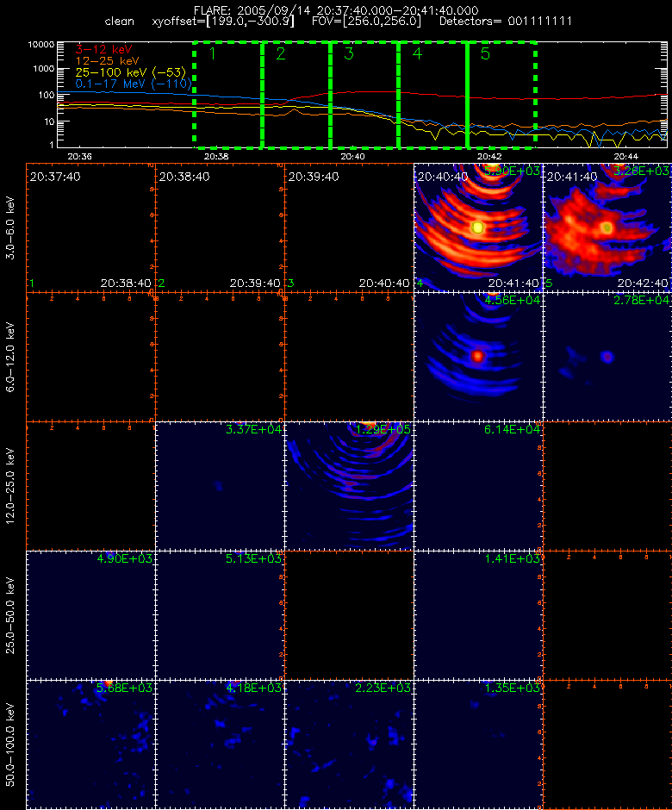Click the 20:38 time axis tick label
The width and height of the screenshot is (672, 810).
(x=216, y=156)
